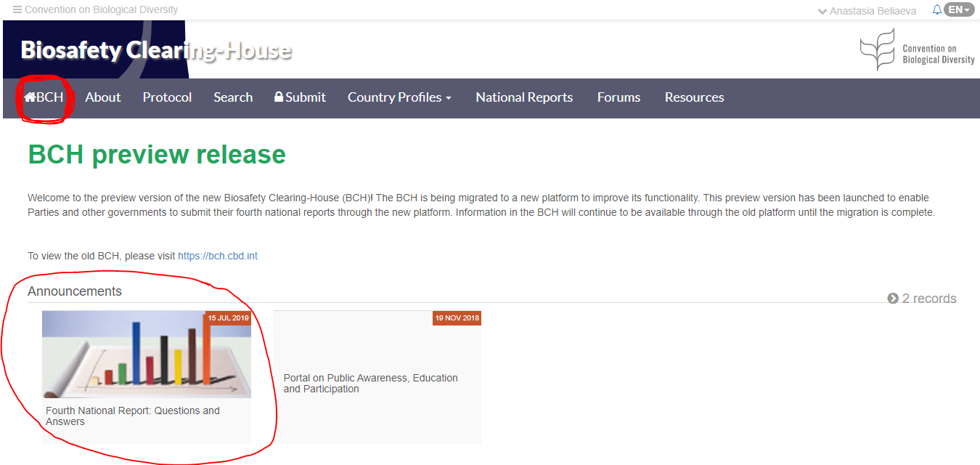This screenshot has height=465, width=980.
Task: Click the bar chart announcement thumbnail
Action: (x=146, y=355)
